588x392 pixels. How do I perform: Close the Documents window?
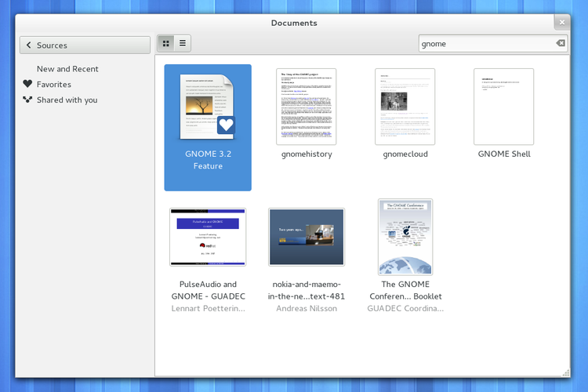(561, 22)
